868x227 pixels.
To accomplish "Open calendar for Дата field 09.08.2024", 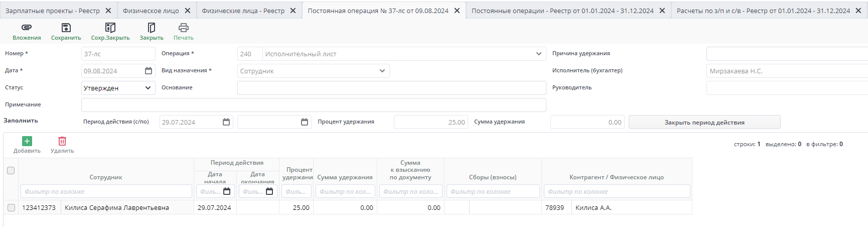I will tap(149, 71).
